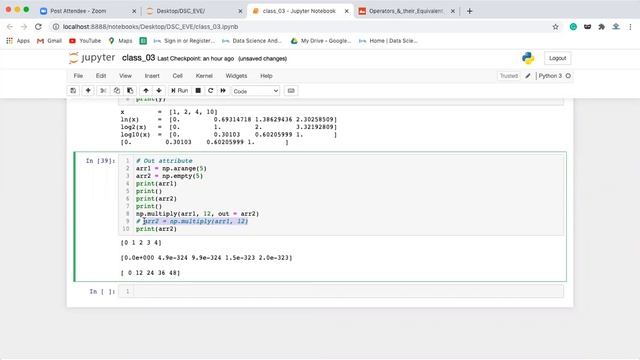This screenshot has width=640, height=360.
Task: Switch to the Operators & their Equivalent tab
Action: [406, 11]
